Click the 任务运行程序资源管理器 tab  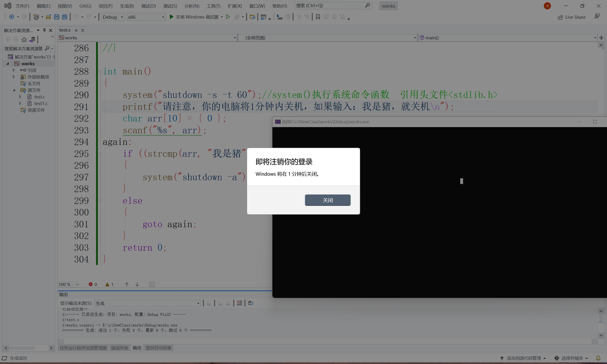pyautogui.click(x=83, y=348)
